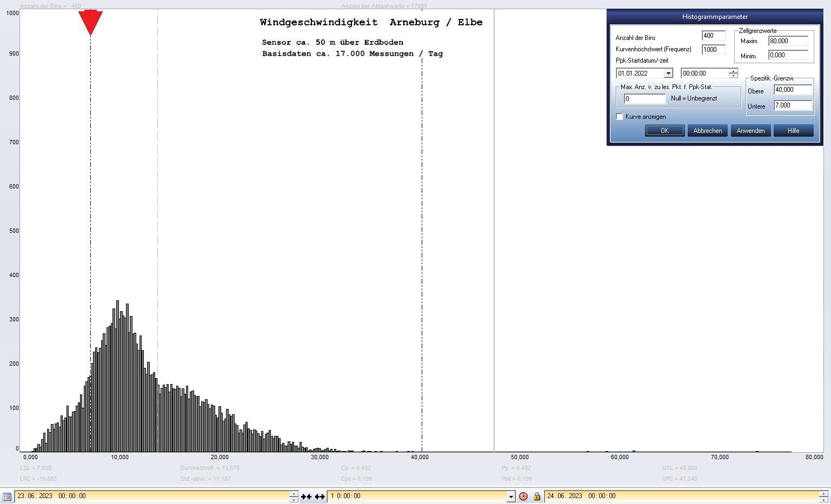Click the Obere specification limit field
This screenshot has width=831, height=504.
[793, 90]
